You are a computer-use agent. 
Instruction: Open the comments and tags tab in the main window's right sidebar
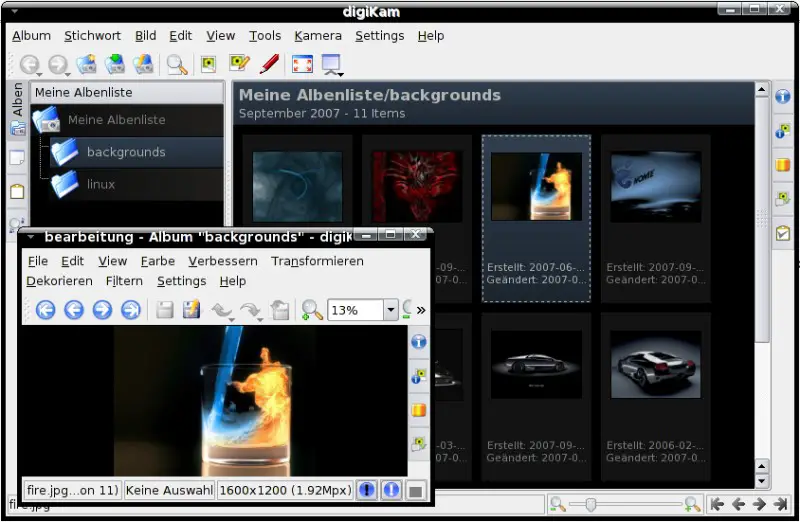[783, 198]
